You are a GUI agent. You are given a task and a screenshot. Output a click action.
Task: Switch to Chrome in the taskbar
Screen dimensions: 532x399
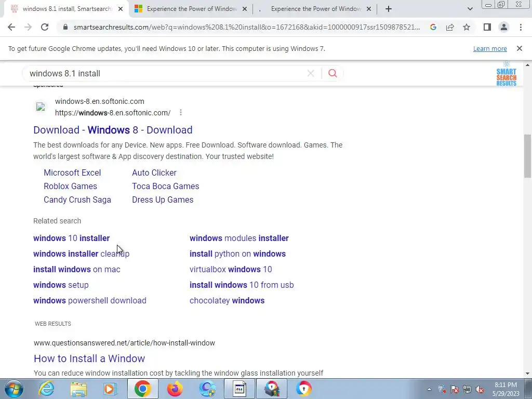click(x=142, y=389)
